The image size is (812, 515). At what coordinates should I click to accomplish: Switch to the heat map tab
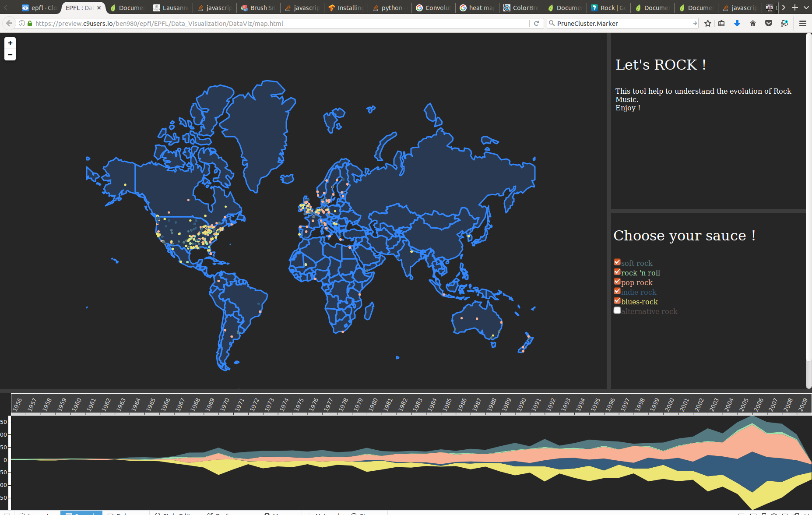[x=477, y=7]
